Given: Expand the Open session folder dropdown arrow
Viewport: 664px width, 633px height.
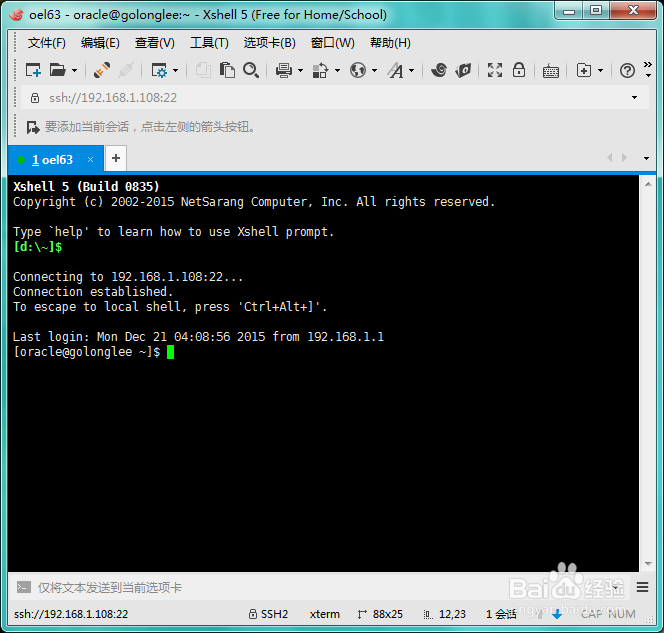Looking at the screenshot, I should coord(75,70).
